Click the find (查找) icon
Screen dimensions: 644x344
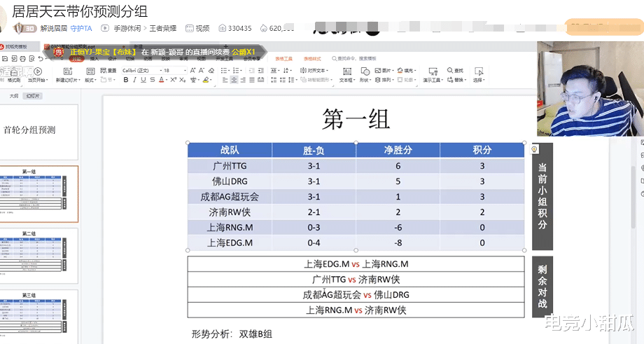click(454, 71)
